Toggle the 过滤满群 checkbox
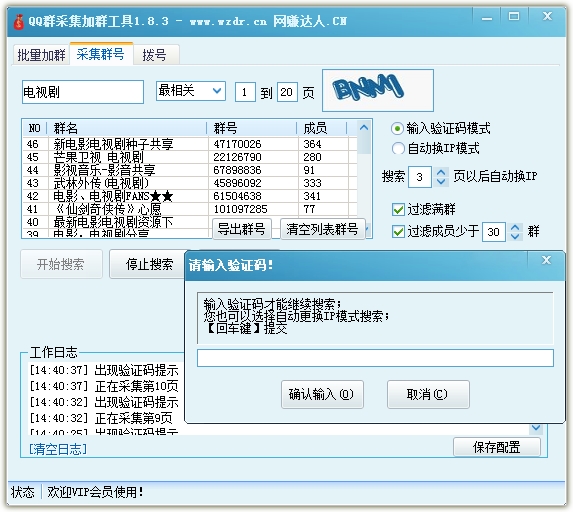573x512 pixels. [x=398, y=210]
